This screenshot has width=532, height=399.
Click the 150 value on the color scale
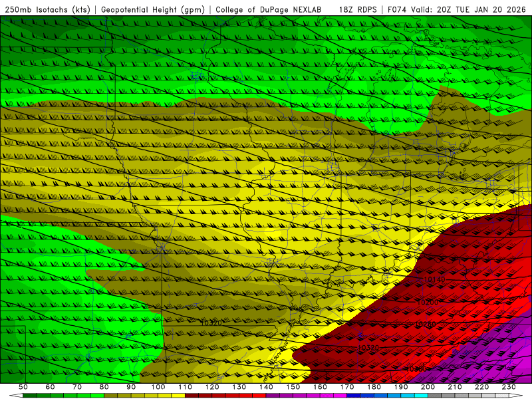tap(293, 387)
